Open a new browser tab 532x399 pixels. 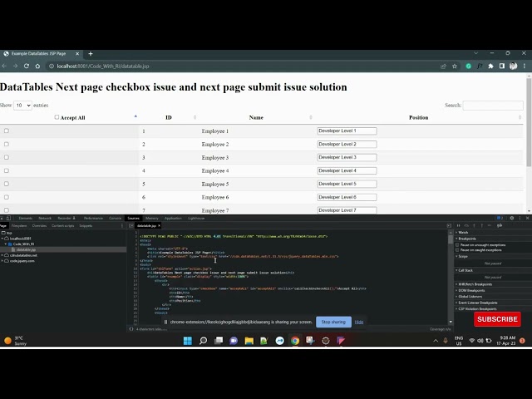coord(91,53)
